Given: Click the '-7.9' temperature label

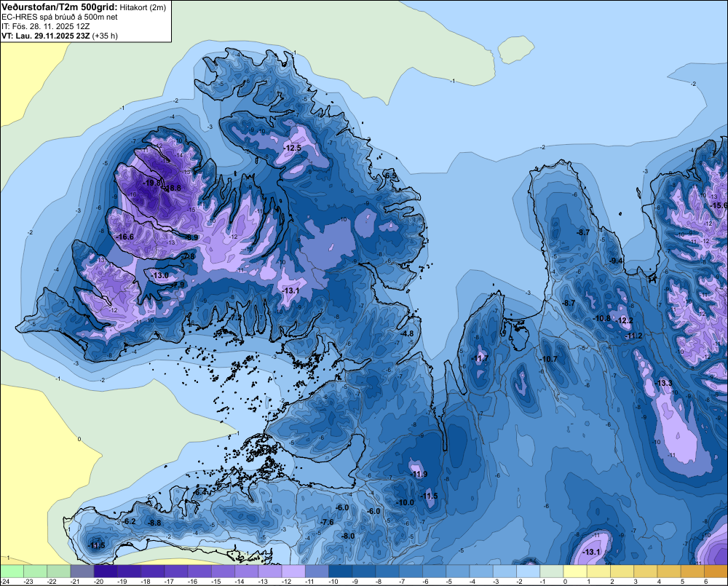Looking at the screenshot, I should [178, 285].
